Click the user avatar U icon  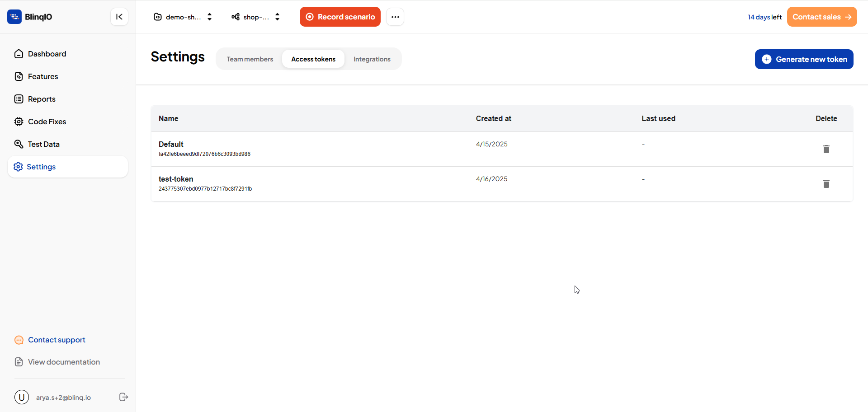(x=22, y=397)
